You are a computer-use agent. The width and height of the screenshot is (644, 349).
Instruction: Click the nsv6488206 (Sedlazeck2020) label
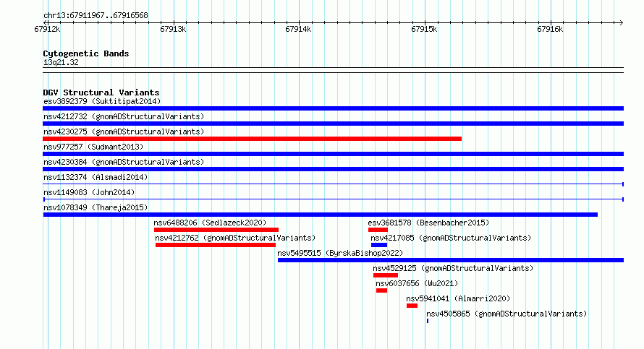coord(210,223)
